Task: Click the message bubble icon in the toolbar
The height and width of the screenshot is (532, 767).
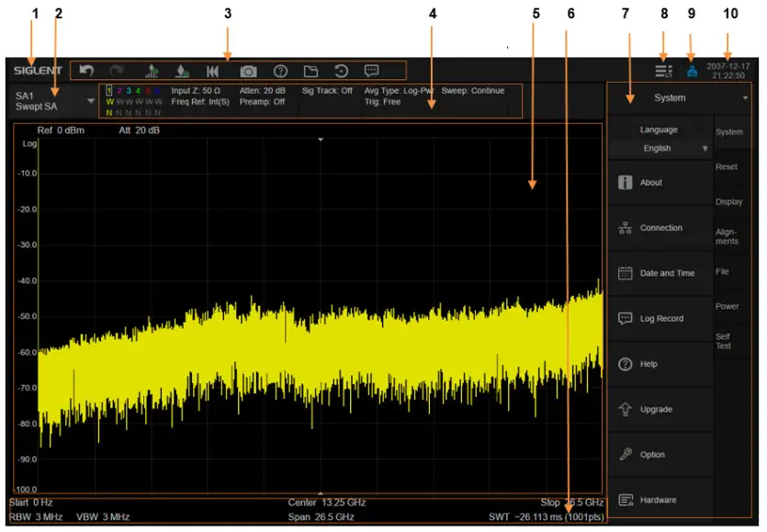Action: click(372, 70)
